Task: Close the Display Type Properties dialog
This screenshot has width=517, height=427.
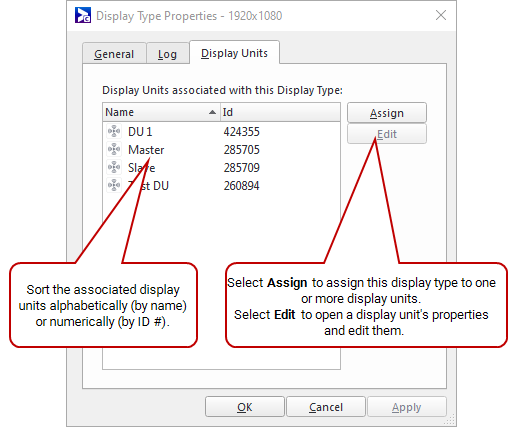Action: click(x=441, y=15)
